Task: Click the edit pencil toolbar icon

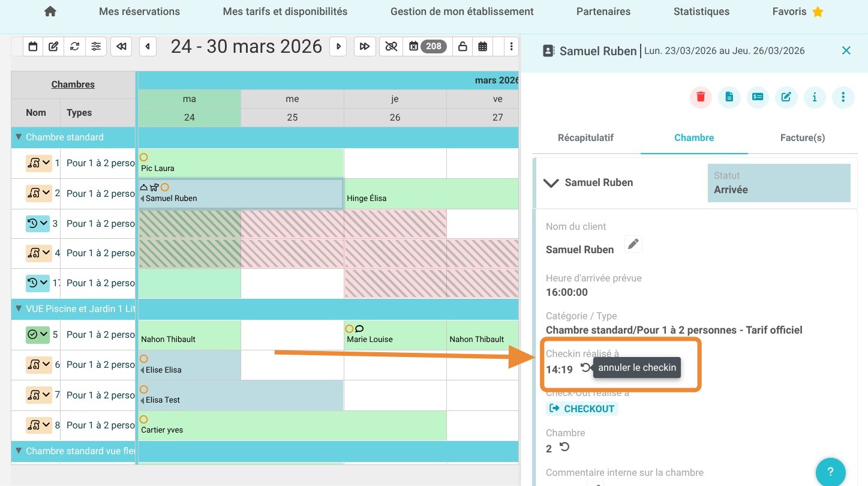Action: [53, 46]
